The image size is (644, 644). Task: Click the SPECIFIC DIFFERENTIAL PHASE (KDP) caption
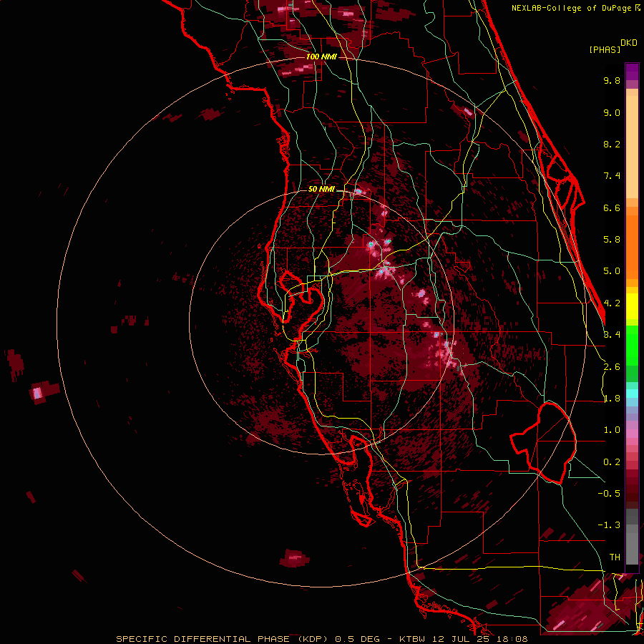(x=223, y=639)
